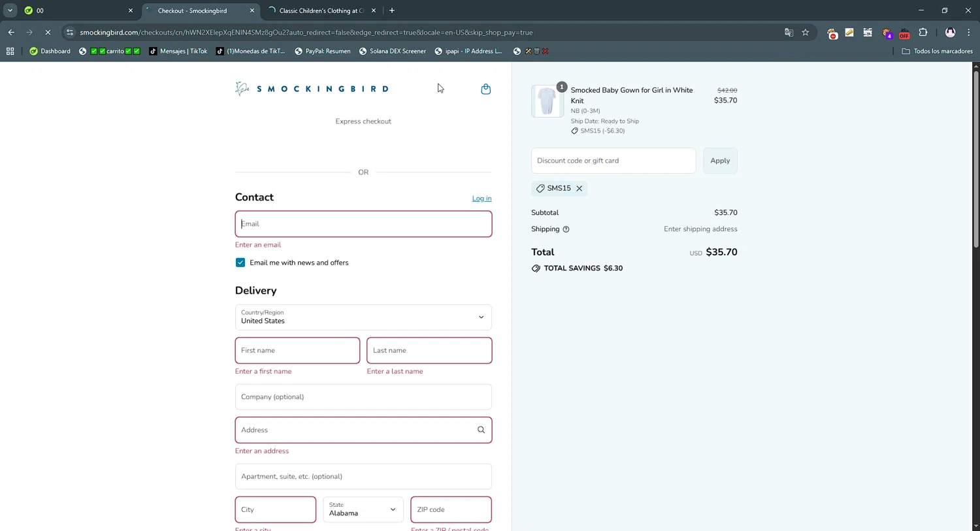
Task: Bookmark this page with the star icon
Action: pyautogui.click(x=806, y=32)
